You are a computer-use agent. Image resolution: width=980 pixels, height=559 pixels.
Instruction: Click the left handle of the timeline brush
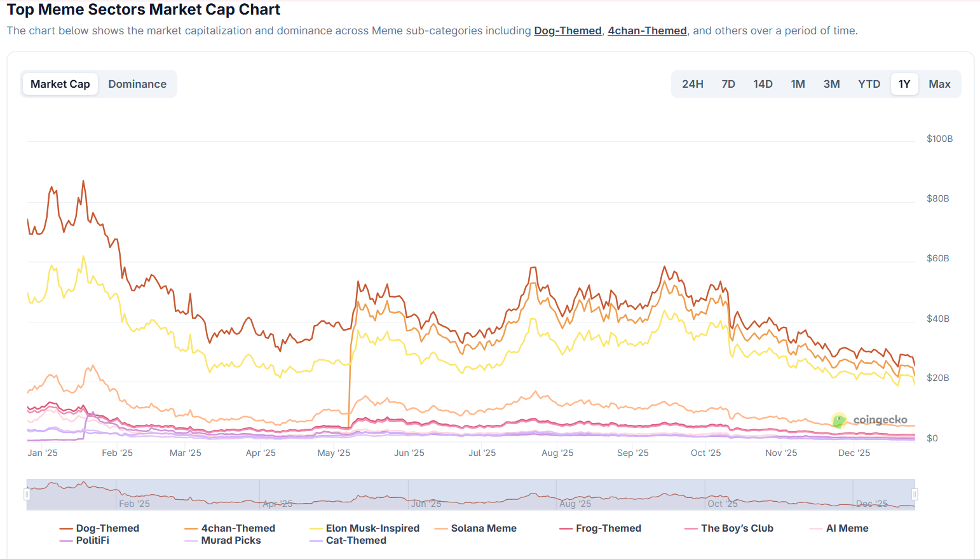(26, 493)
